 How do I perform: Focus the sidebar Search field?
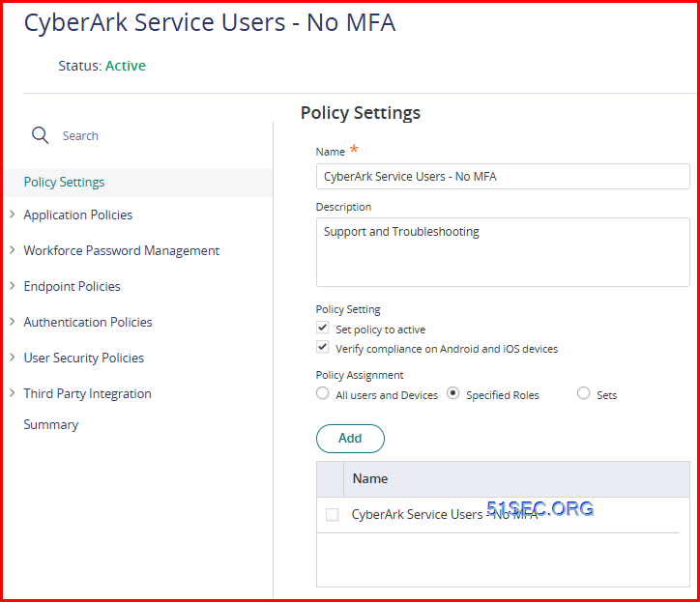pos(80,135)
